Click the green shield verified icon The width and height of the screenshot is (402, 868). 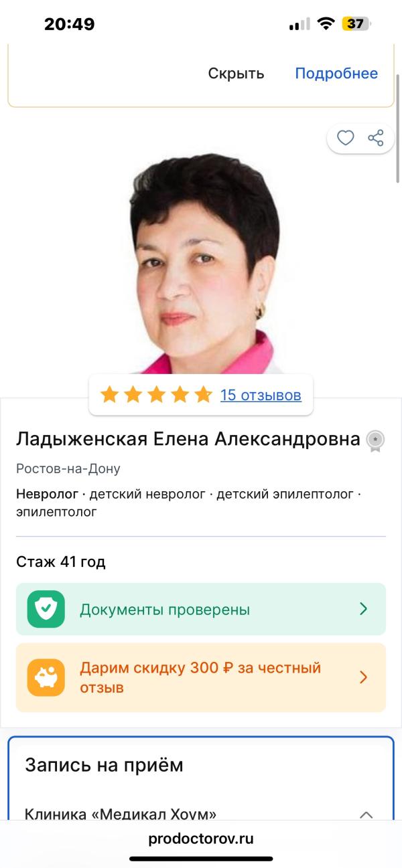(x=46, y=609)
